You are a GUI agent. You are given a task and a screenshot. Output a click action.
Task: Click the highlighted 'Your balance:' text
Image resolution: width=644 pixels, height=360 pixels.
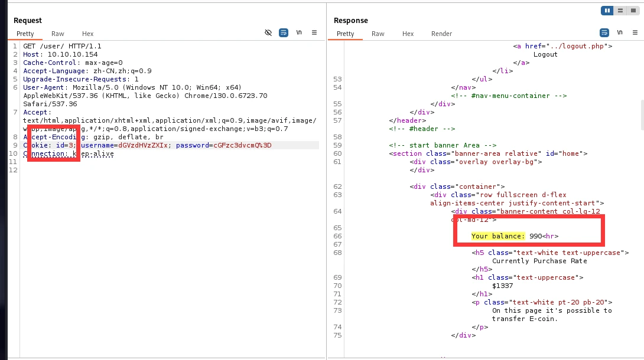[x=498, y=236]
